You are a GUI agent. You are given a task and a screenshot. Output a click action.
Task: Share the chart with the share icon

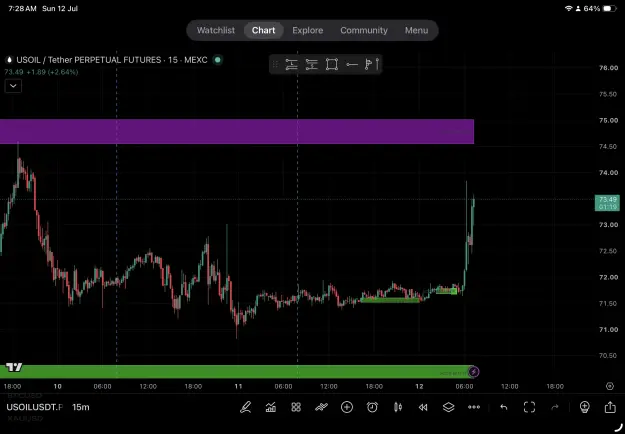pos(610,407)
